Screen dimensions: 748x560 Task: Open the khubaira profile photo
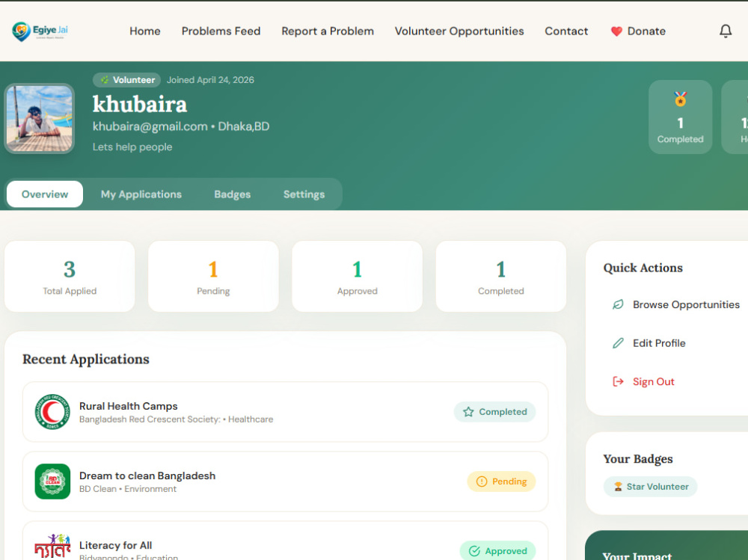pyautogui.click(x=40, y=118)
